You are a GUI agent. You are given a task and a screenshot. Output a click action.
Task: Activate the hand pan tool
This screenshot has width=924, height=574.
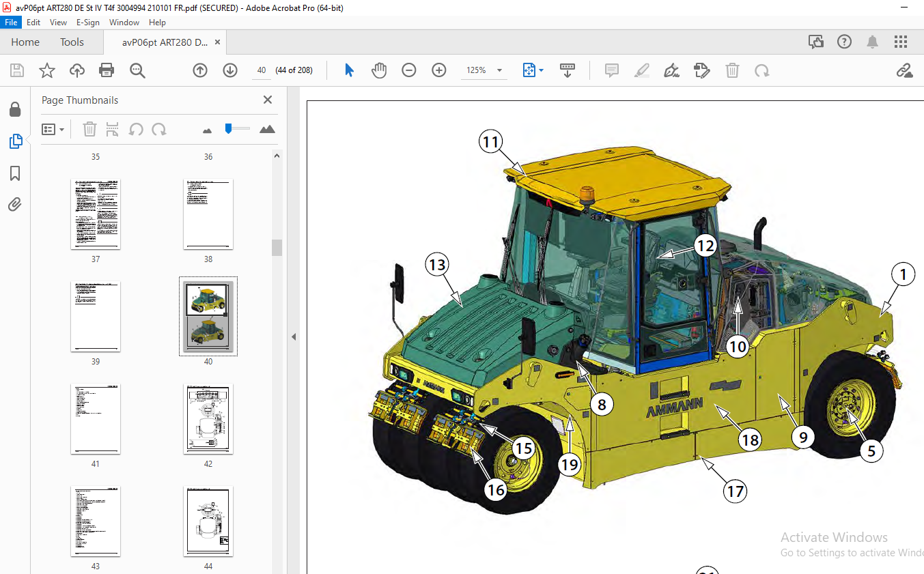[x=379, y=70]
